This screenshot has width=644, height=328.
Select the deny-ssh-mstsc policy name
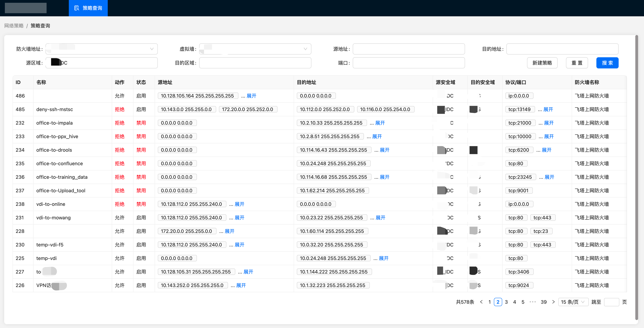pos(55,109)
